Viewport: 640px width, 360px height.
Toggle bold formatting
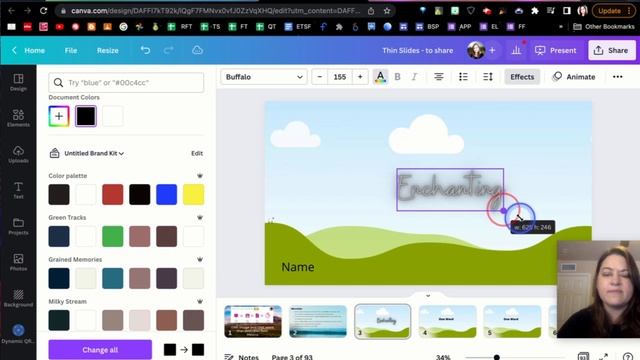click(x=397, y=77)
